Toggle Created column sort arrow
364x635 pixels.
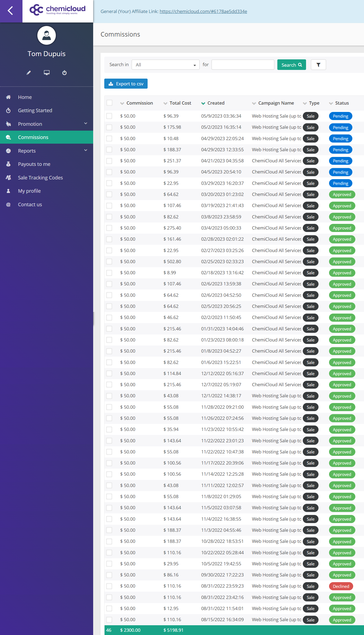[x=203, y=103]
